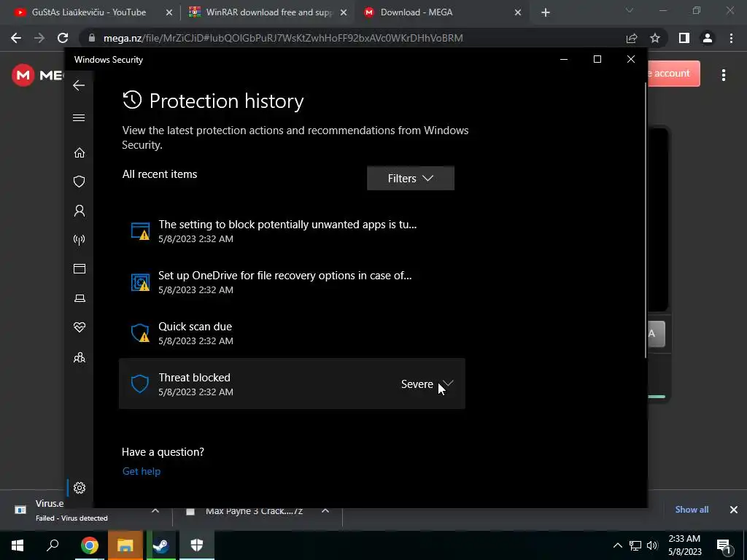Click the scrollbar in Windows Security window

[646, 222]
